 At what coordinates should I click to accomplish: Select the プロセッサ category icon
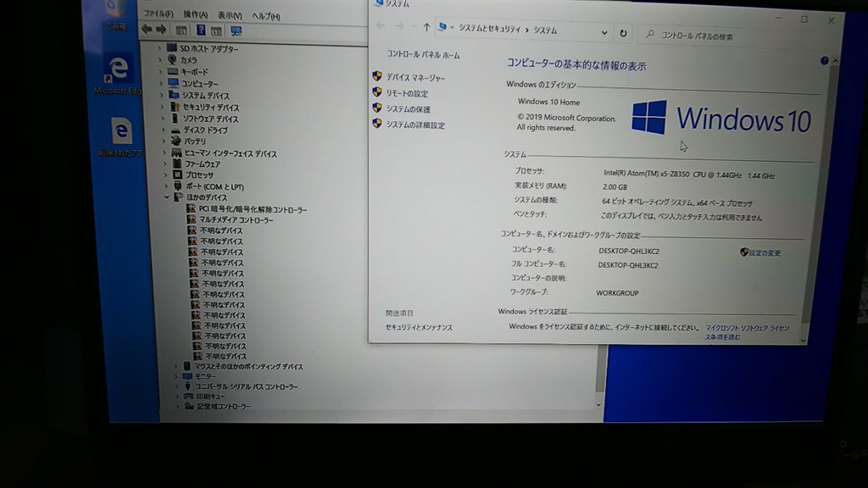(x=177, y=175)
